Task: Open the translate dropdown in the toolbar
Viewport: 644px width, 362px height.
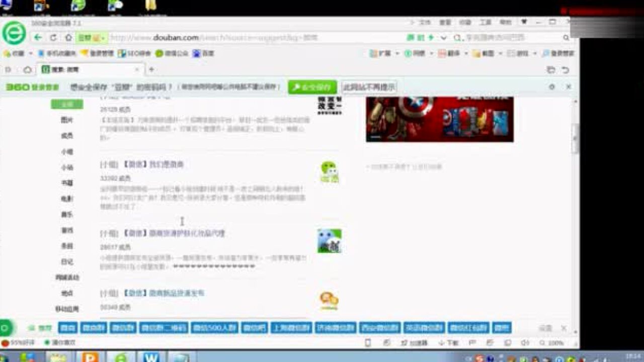Action: pos(452,53)
